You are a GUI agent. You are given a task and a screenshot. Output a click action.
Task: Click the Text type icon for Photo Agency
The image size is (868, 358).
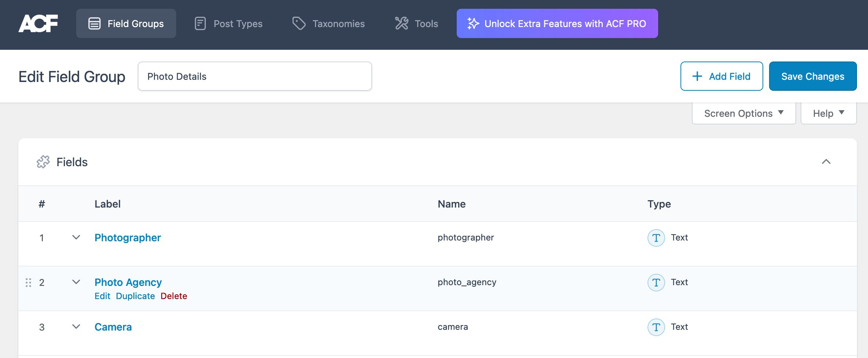tap(656, 283)
